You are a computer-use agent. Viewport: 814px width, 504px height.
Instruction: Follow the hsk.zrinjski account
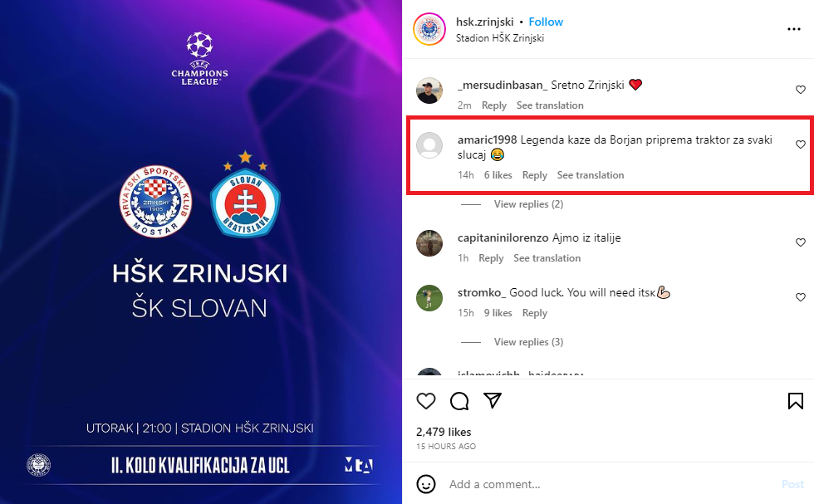pyautogui.click(x=546, y=22)
